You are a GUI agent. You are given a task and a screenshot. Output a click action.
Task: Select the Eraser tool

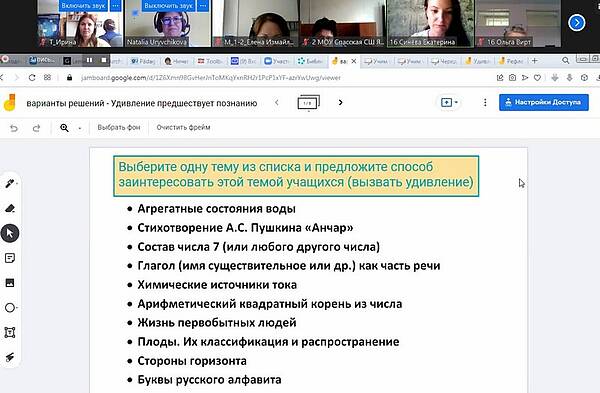(x=10, y=209)
